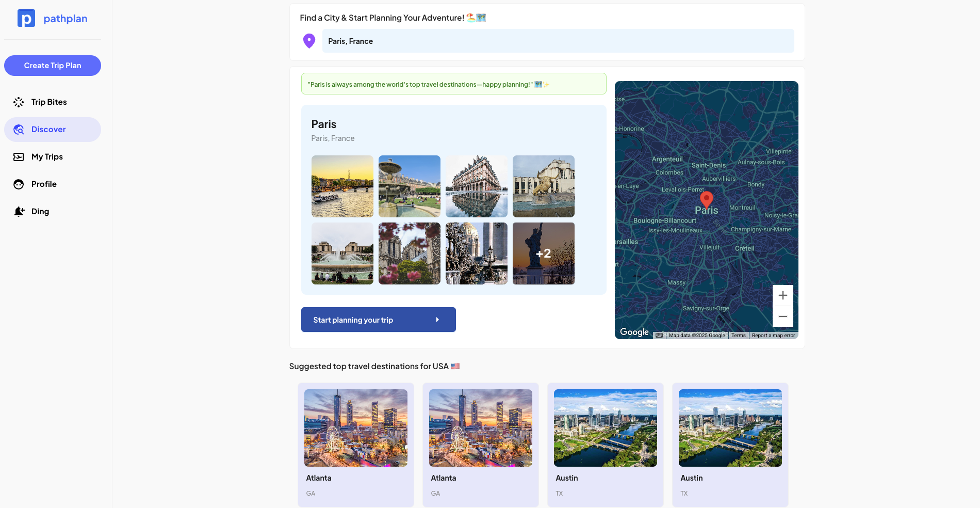Click the Paris city heading
Viewport: 980px width, 508px height.
(x=324, y=124)
